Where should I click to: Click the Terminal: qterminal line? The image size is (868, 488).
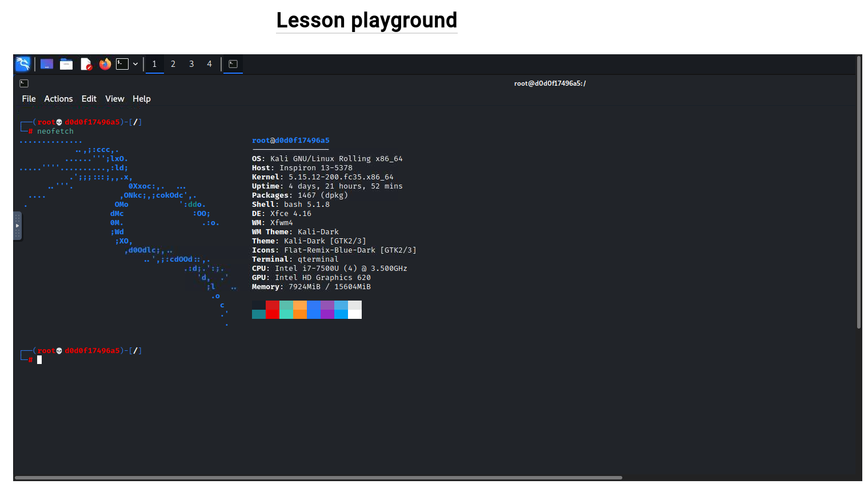[295, 259]
